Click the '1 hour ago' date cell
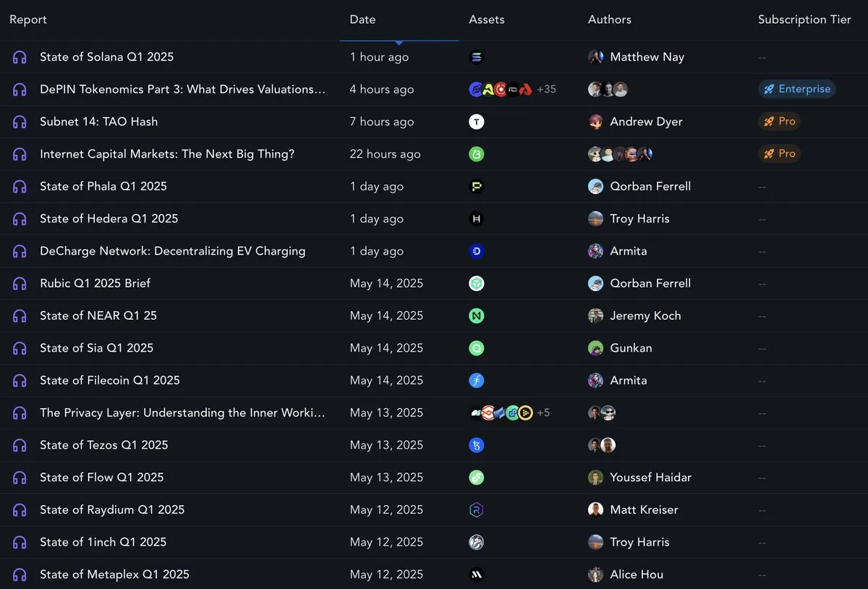The width and height of the screenshot is (868, 589). (x=379, y=57)
